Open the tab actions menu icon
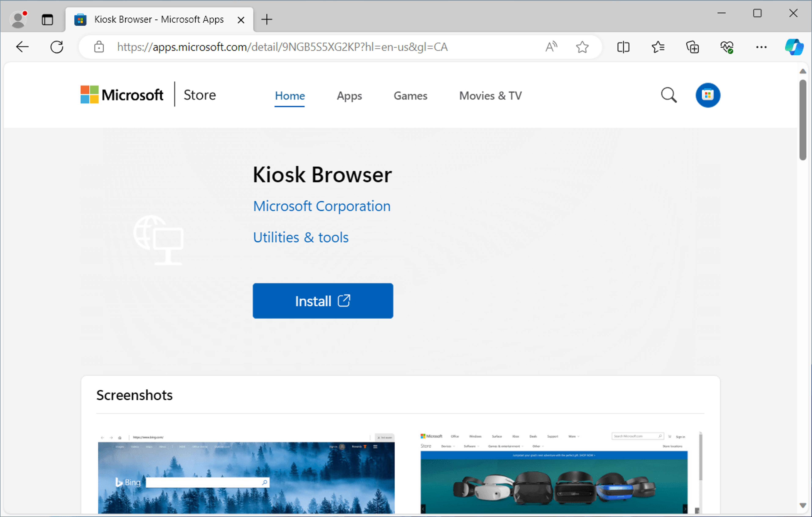This screenshot has width=812, height=517. [47, 19]
